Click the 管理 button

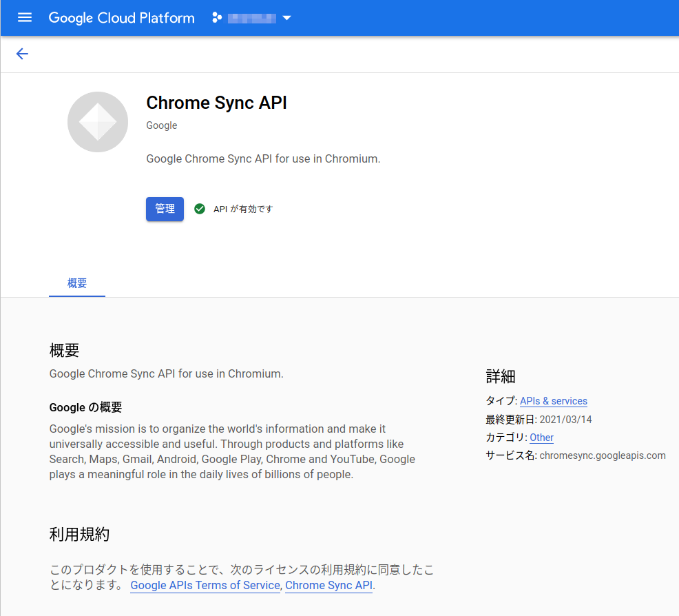(x=165, y=209)
